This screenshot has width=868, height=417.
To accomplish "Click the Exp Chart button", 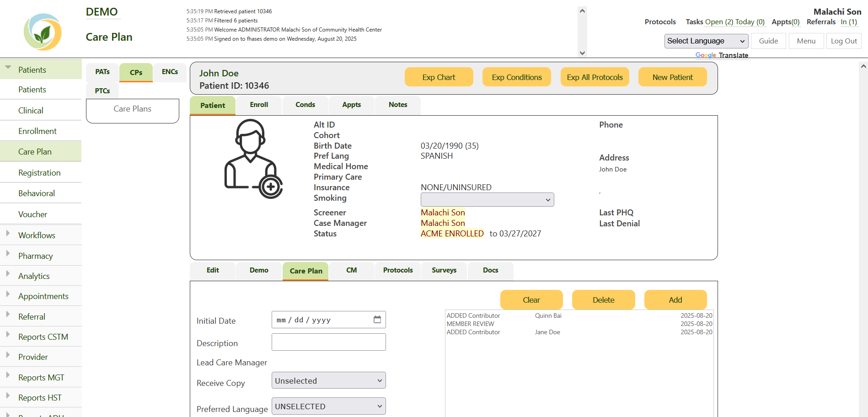I will coord(439,77).
